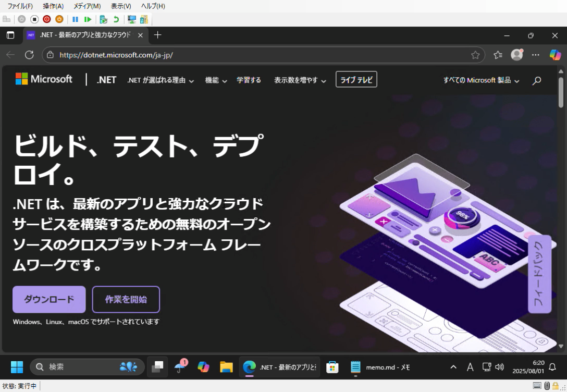Open Edge Settings and more (three dots)
Viewport: 567px width, 392px height.
coord(536,55)
